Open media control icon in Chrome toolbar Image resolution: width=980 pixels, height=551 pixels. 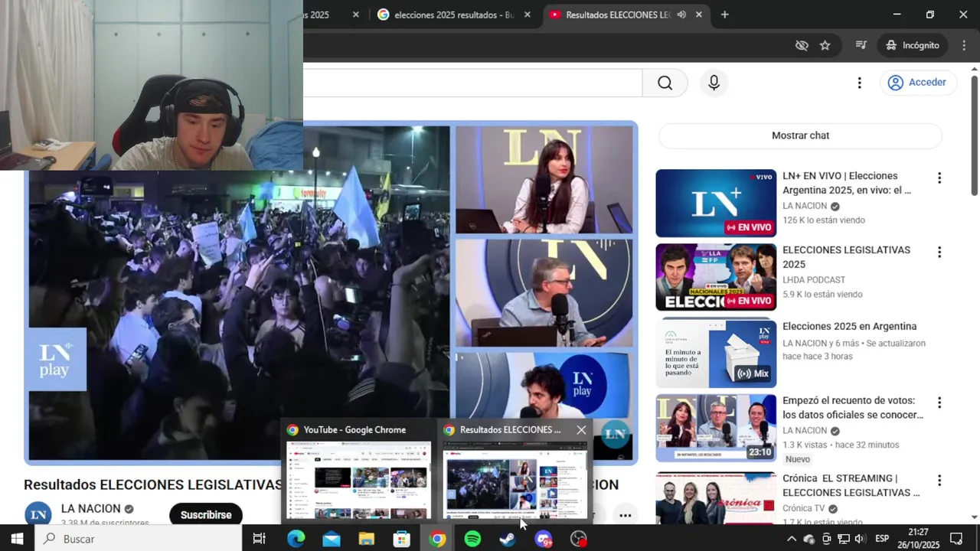(x=861, y=45)
